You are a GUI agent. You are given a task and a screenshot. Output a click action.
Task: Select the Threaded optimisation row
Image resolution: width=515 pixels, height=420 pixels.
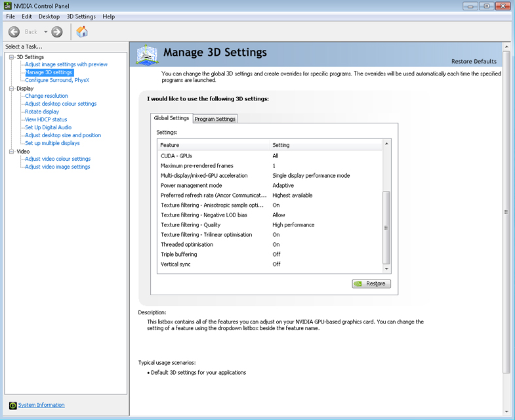tap(270, 245)
